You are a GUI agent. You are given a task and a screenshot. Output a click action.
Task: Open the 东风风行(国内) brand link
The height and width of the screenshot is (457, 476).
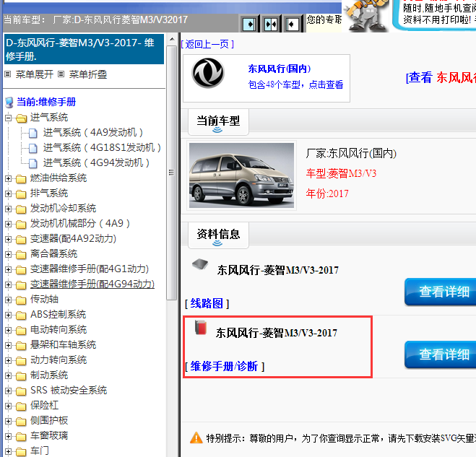(x=280, y=69)
